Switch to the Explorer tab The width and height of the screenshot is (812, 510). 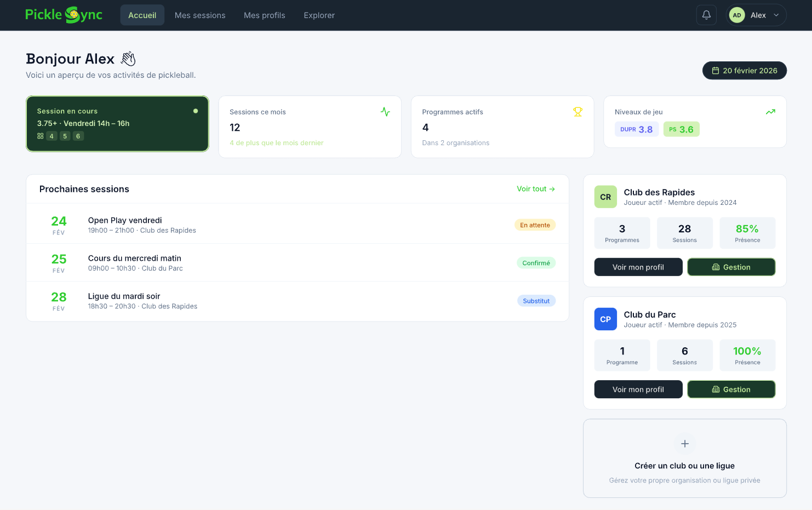coord(319,15)
